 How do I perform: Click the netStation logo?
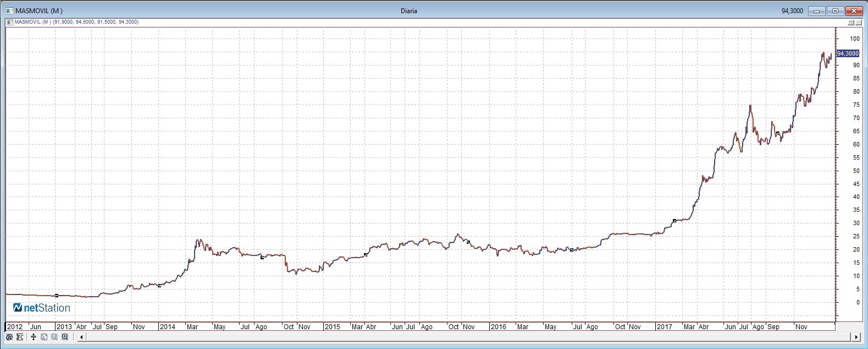pyautogui.click(x=42, y=308)
